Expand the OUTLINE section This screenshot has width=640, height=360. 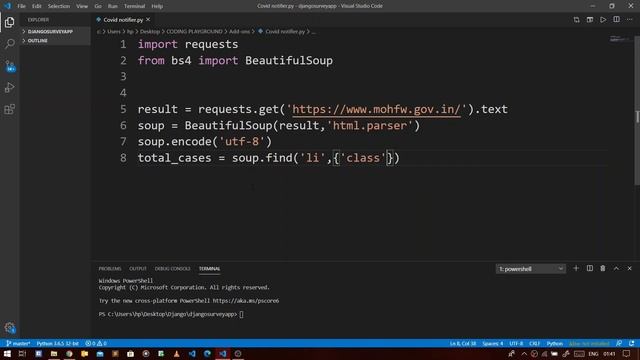click(38, 41)
